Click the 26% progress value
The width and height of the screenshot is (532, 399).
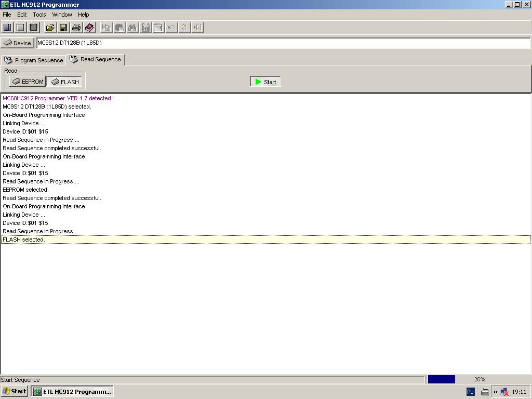[480, 379]
